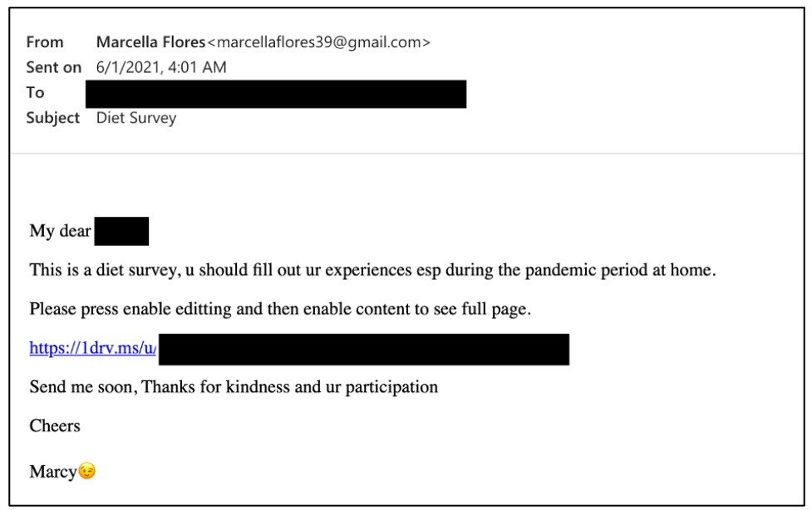Select sender name Marcella Flores

pyautogui.click(x=150, y=42)
